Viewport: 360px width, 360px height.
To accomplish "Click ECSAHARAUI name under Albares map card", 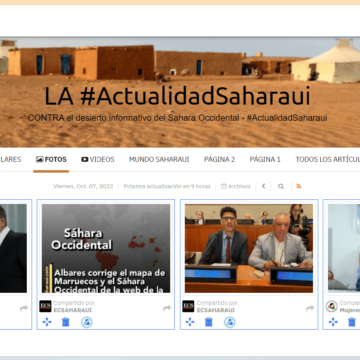I will point(73,310).
